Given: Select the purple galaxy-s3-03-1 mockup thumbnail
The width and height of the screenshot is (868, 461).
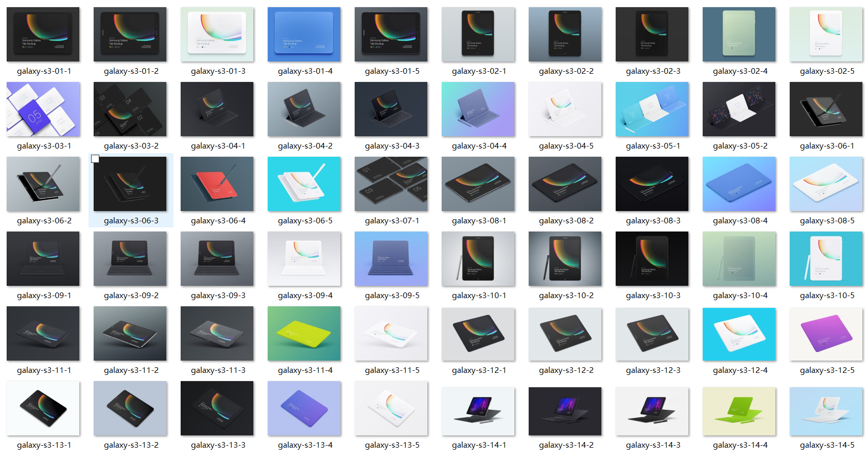Looking at the screenshot, I should point(43,109).
